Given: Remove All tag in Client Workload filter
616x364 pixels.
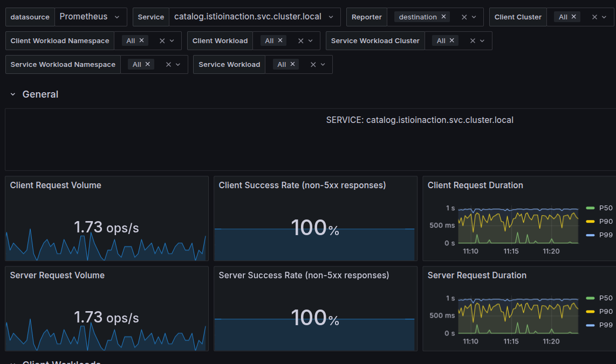Looking at the screenshot, I should tap(280, 40).
